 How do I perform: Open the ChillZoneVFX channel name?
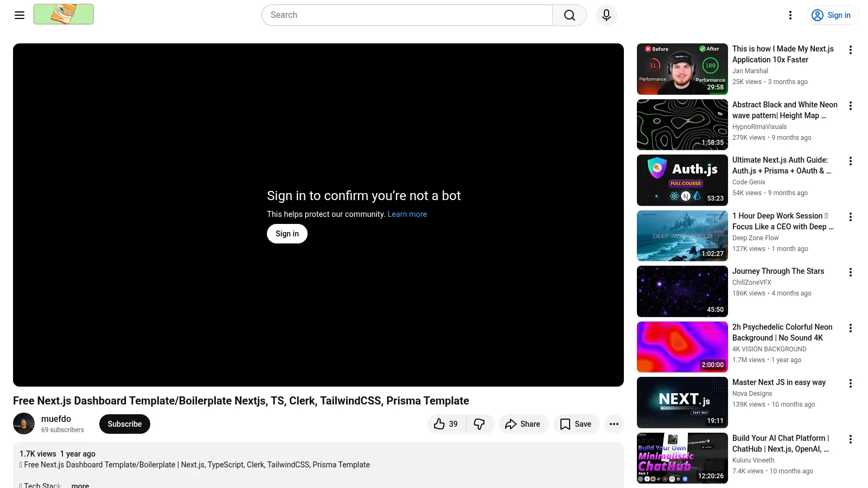click(x=751, y=282)
